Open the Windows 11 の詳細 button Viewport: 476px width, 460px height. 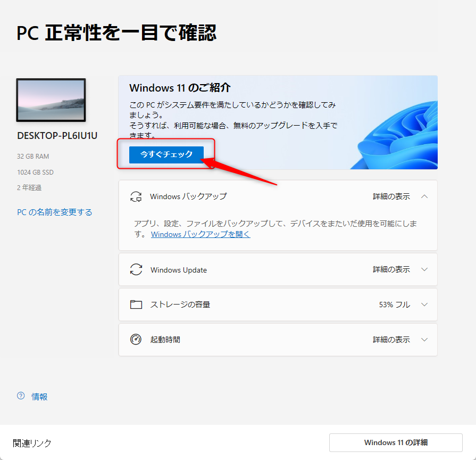tap(396, 442)
